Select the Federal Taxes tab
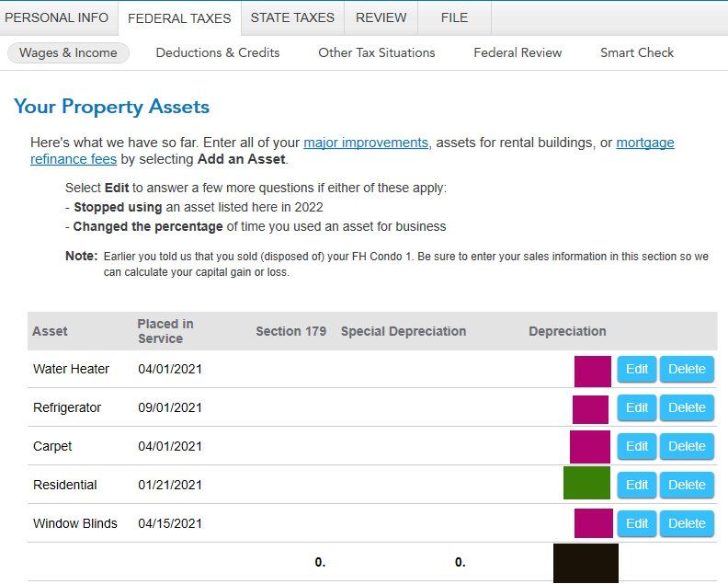 [179, 18]
